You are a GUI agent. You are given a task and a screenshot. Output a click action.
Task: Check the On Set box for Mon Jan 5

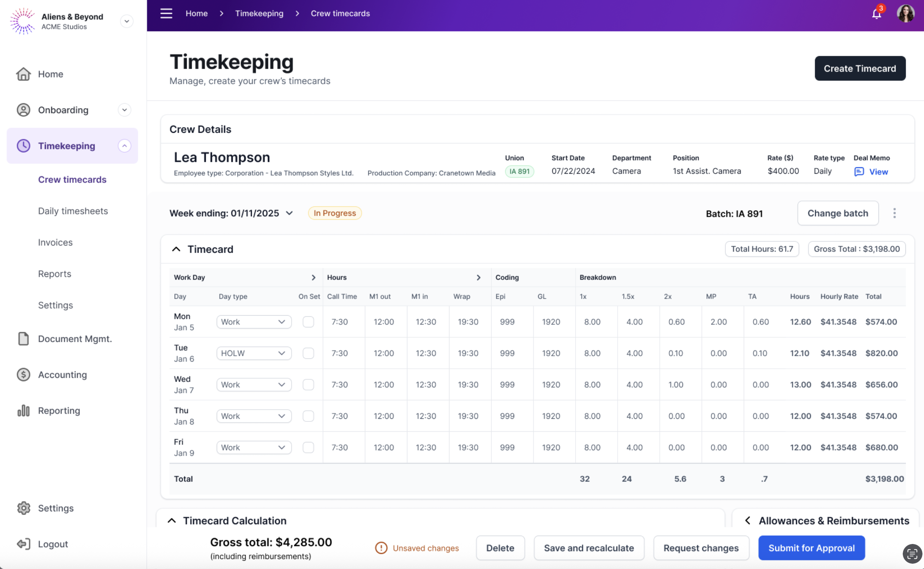click(308, 322)
